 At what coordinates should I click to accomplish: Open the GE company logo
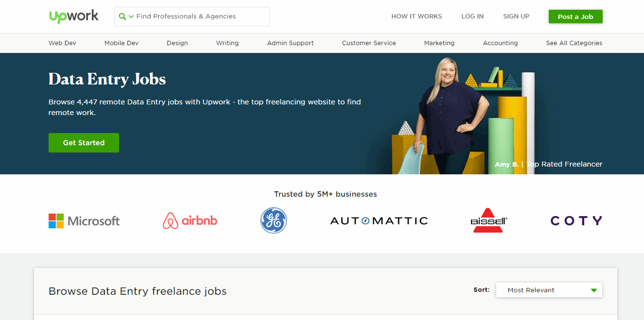tap(273, 220)
